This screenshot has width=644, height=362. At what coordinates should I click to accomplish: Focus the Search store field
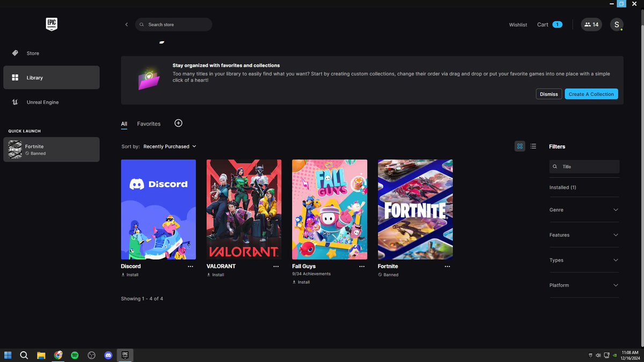173,25
